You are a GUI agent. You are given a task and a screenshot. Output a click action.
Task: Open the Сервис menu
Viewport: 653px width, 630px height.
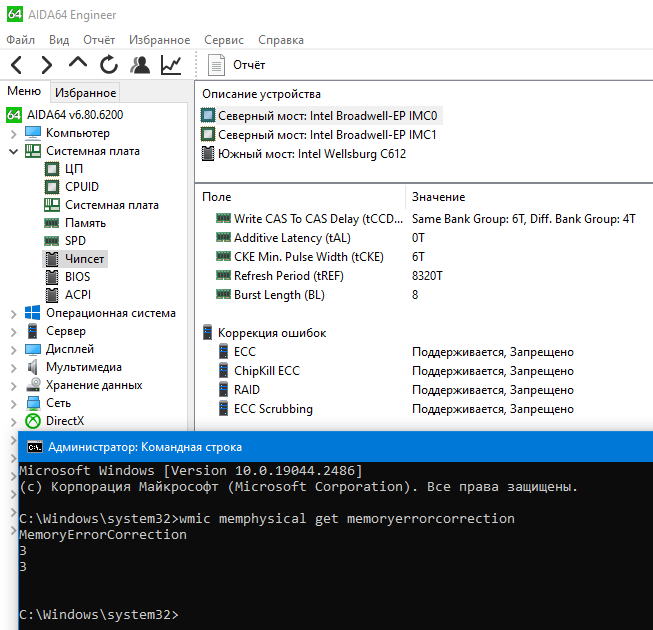(224, 40)
